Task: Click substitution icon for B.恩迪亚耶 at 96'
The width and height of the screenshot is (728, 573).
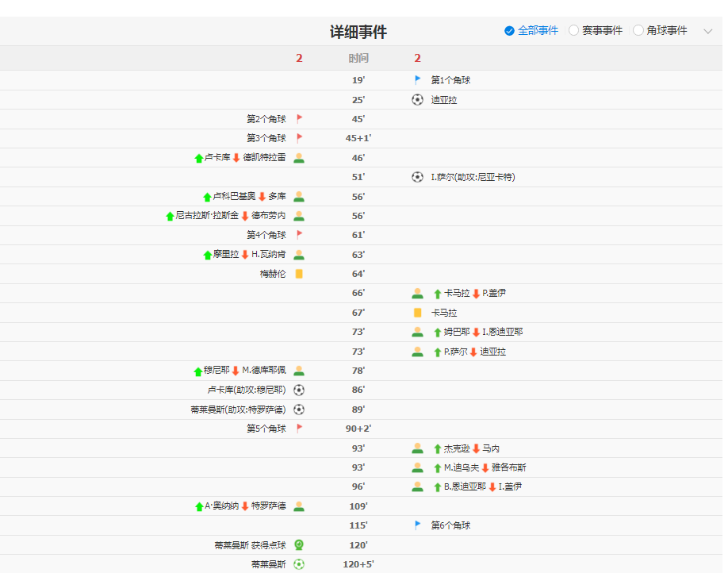Action: (417, 487)
